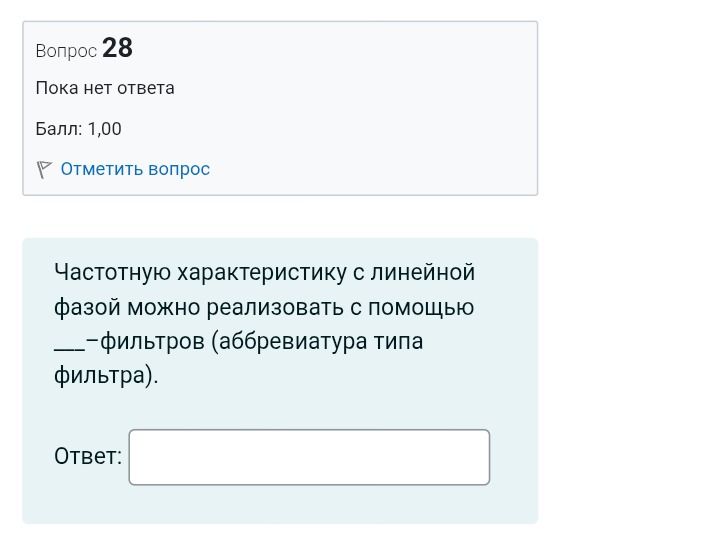Open the Отметить вопрос link

[135, 169]
